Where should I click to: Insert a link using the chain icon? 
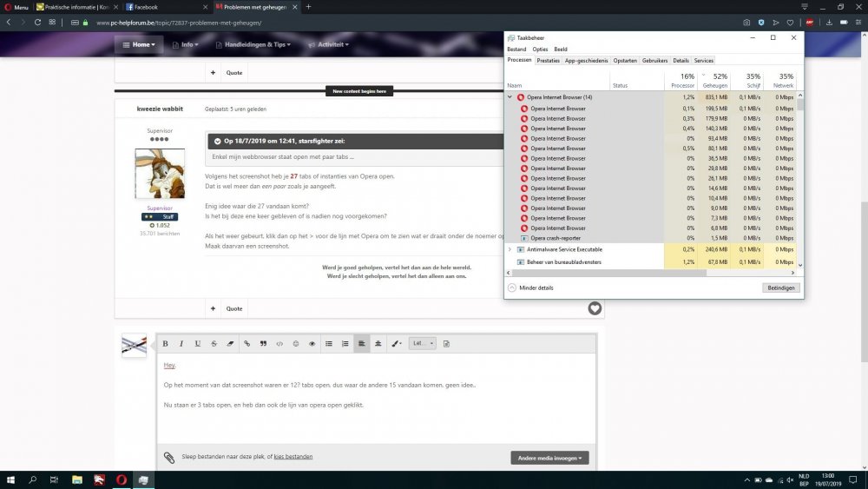(x=247, y=343)
